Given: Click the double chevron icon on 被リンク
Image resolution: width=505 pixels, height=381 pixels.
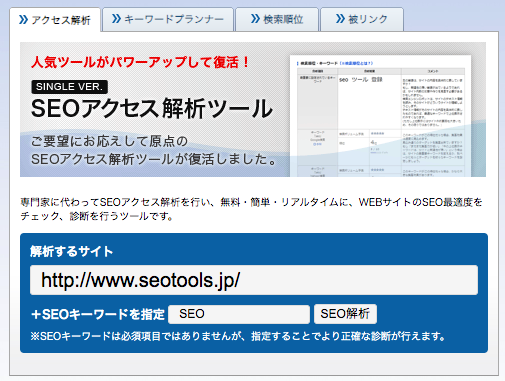Looking at the screenshot, I should coord(340,19).
